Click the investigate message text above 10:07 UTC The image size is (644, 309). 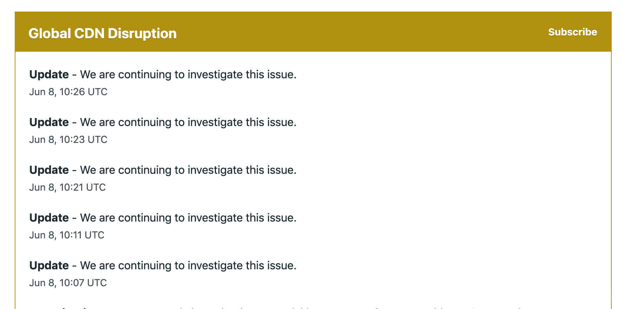point(188,265)
